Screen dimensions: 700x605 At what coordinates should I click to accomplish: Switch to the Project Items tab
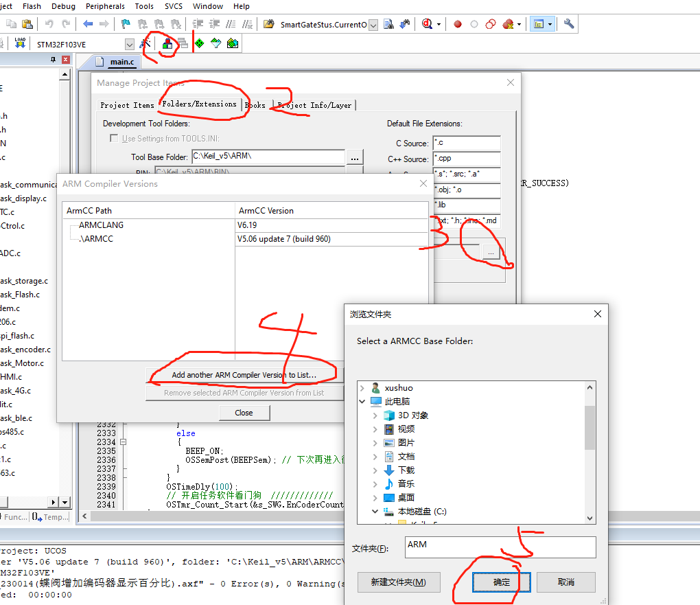[127, 105]
